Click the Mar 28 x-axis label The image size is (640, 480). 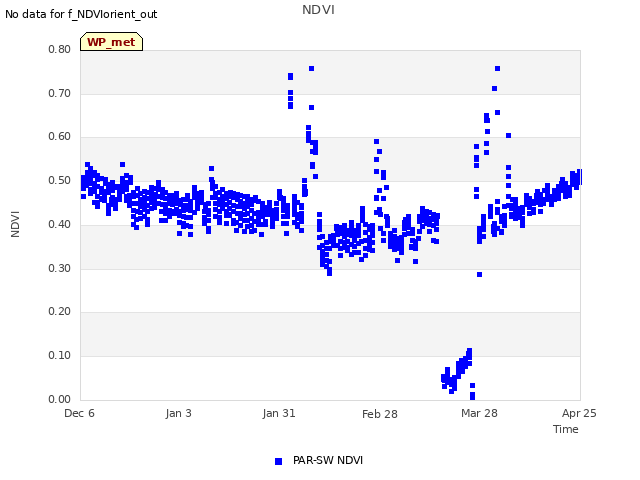tap(479, 413)
